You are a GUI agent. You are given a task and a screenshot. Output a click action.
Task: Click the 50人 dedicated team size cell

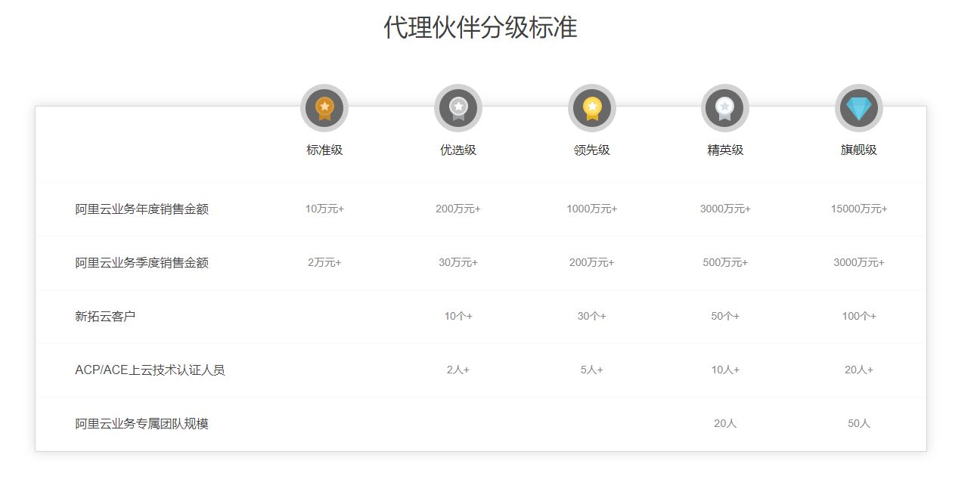point(859,424)
